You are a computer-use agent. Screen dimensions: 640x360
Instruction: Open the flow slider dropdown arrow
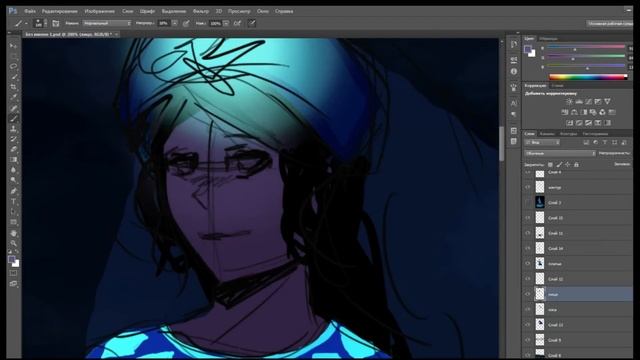click(x=226, y=23)
